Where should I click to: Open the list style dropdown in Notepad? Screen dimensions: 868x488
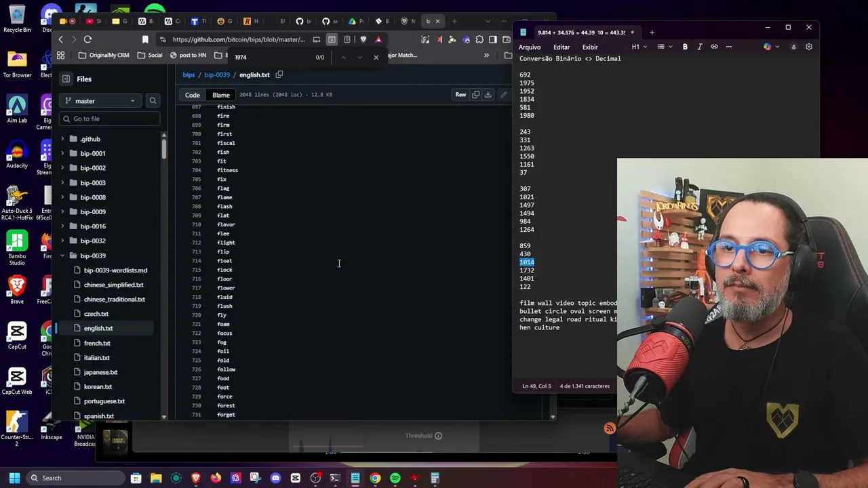pos(666,47)
